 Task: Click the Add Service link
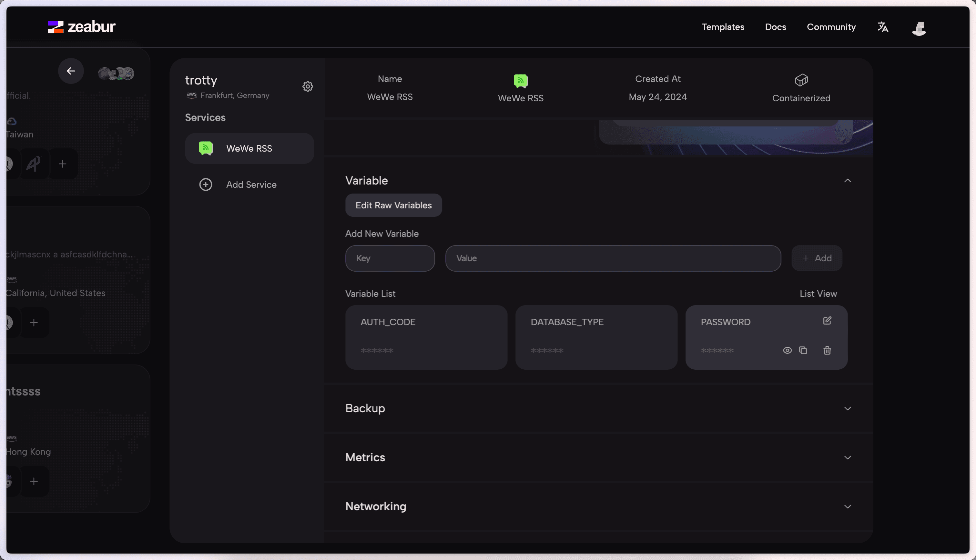[251, 185]
